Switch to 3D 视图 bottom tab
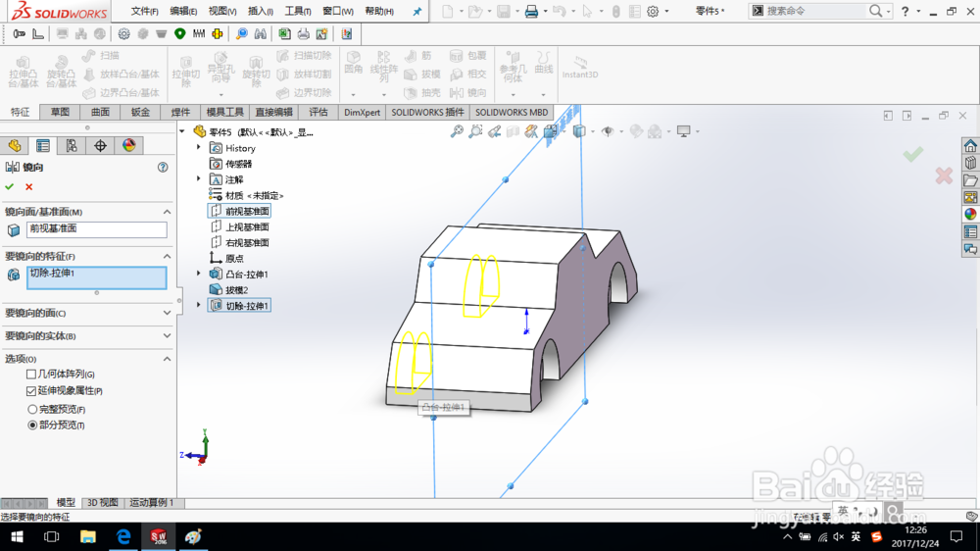This screenshot has height=551, width=980. click(103, 503)
